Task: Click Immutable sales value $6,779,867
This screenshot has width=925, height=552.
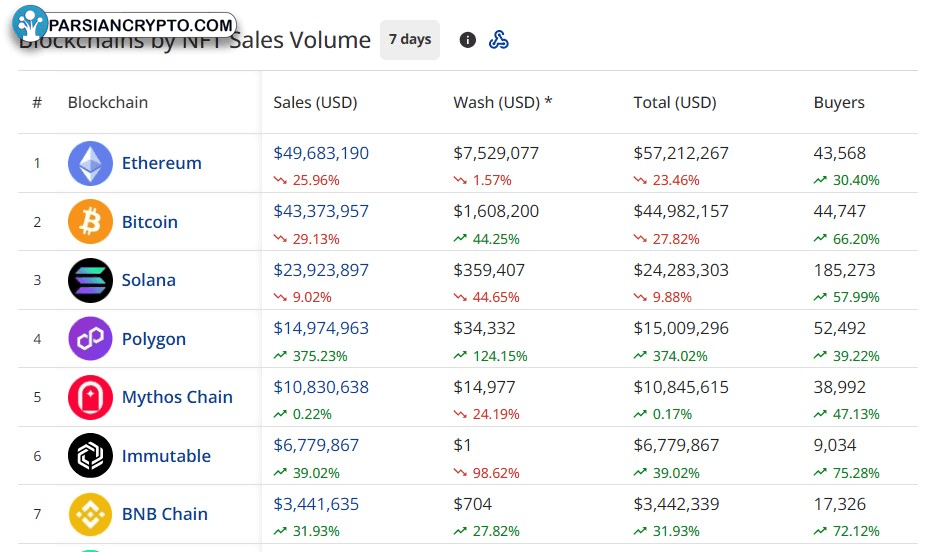Action: coord(316,445)
